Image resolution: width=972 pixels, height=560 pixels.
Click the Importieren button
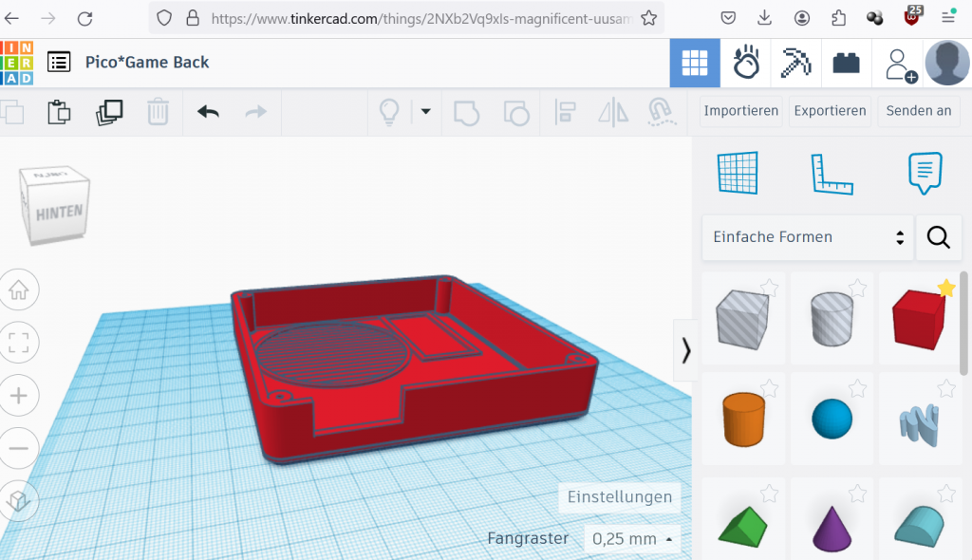coord(740,111)
